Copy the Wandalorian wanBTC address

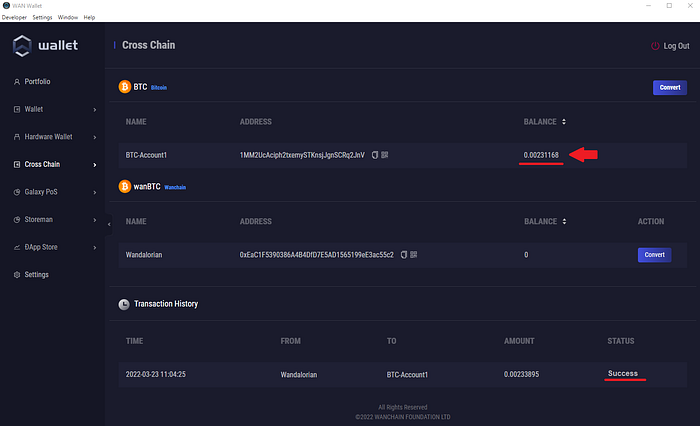tap(403, 255)
